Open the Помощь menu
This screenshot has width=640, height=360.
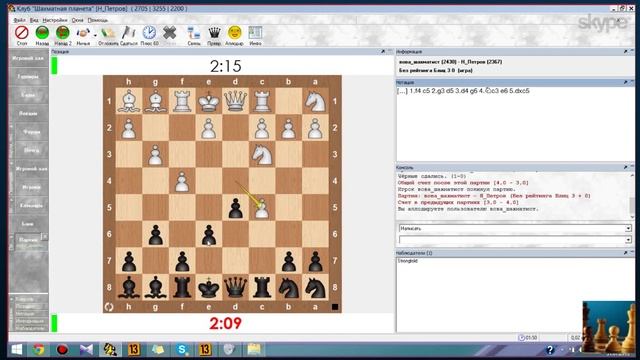pyautogui.click(x=98, y=20)
